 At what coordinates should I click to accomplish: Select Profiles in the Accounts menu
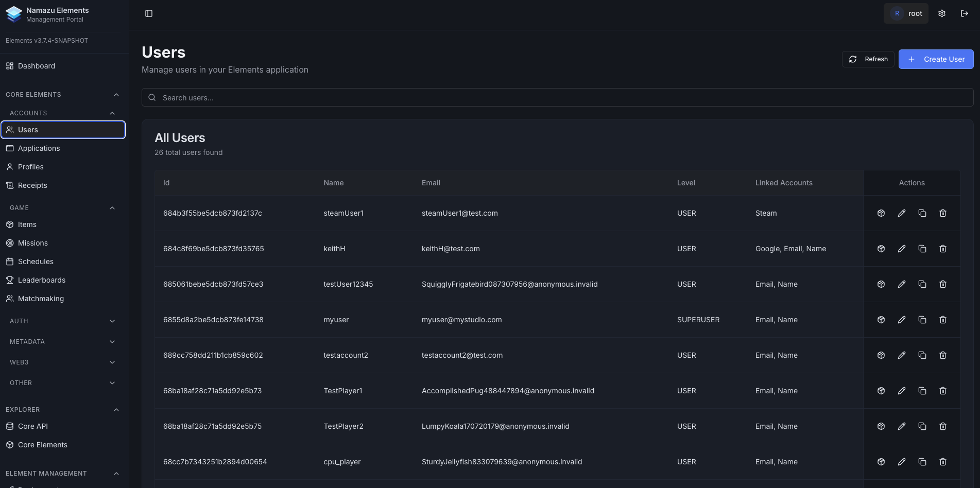pos(30,166)
